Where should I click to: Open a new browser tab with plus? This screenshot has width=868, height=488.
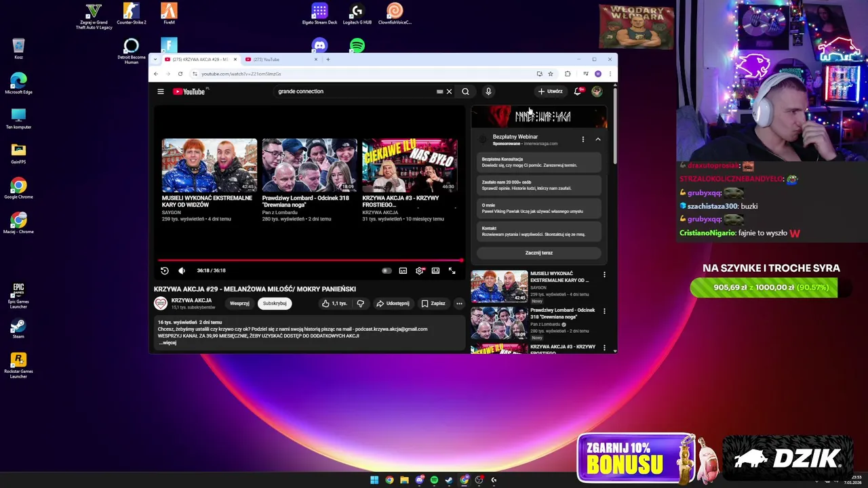click(x=328, y=60)
